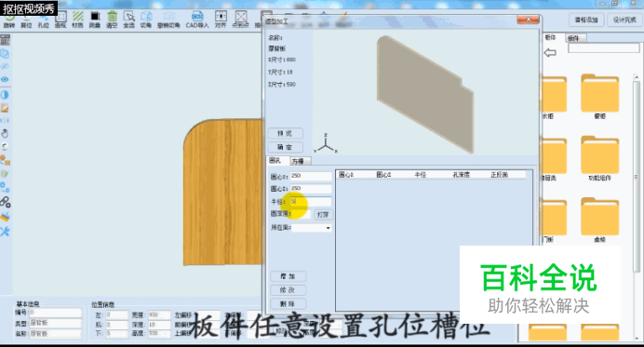Click the 宽度 width field in 位置信息
Viewport: 644px width, 347px height.
tap(159, 315)
